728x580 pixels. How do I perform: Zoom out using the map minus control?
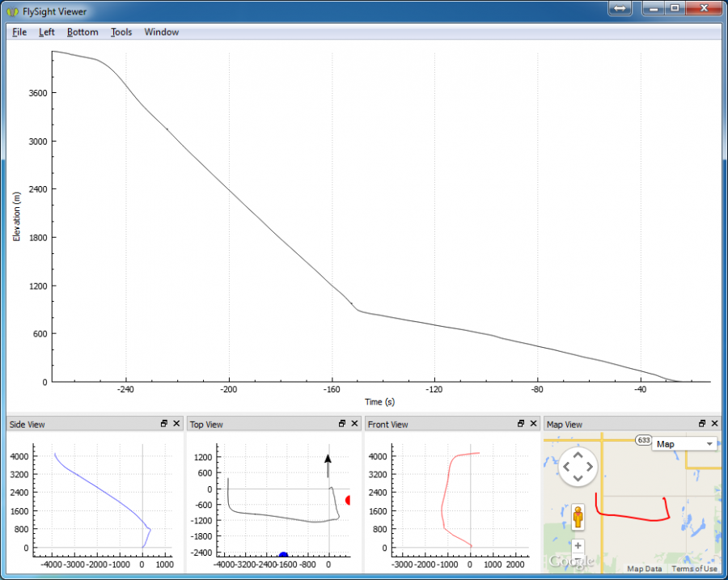click(578, 558)
